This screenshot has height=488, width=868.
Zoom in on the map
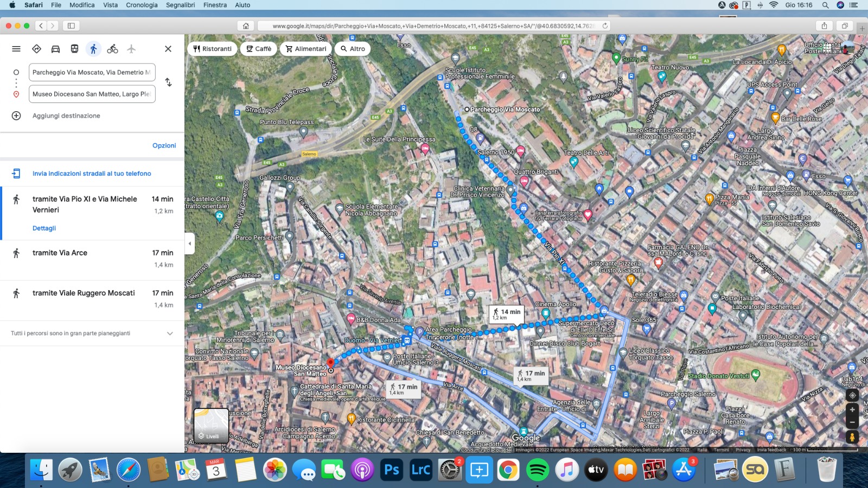[852, 409]
